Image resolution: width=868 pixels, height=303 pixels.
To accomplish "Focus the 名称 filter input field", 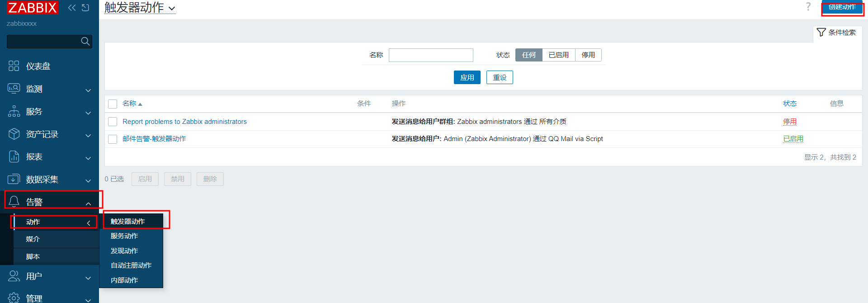I will [x=431, y=55].
